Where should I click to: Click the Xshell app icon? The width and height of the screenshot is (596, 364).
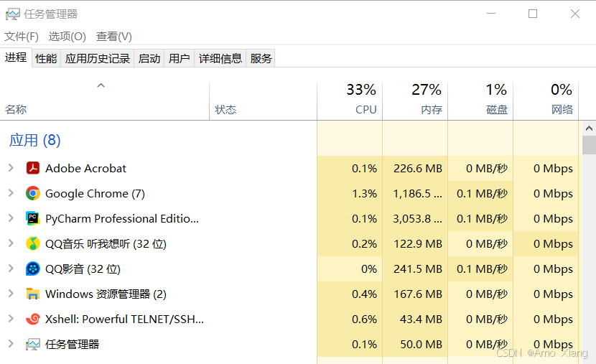point(33,319)
